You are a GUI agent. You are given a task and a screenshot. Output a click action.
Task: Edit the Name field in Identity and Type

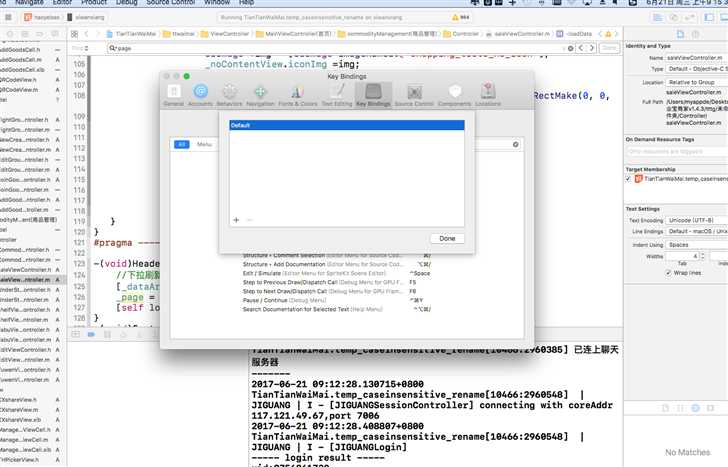tap(696, 58)
